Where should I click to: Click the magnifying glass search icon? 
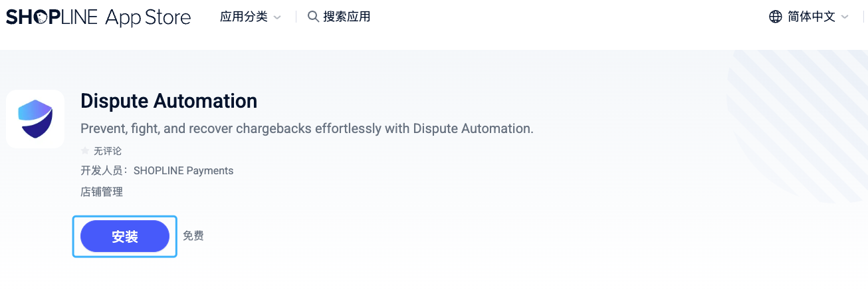[313, 17]
